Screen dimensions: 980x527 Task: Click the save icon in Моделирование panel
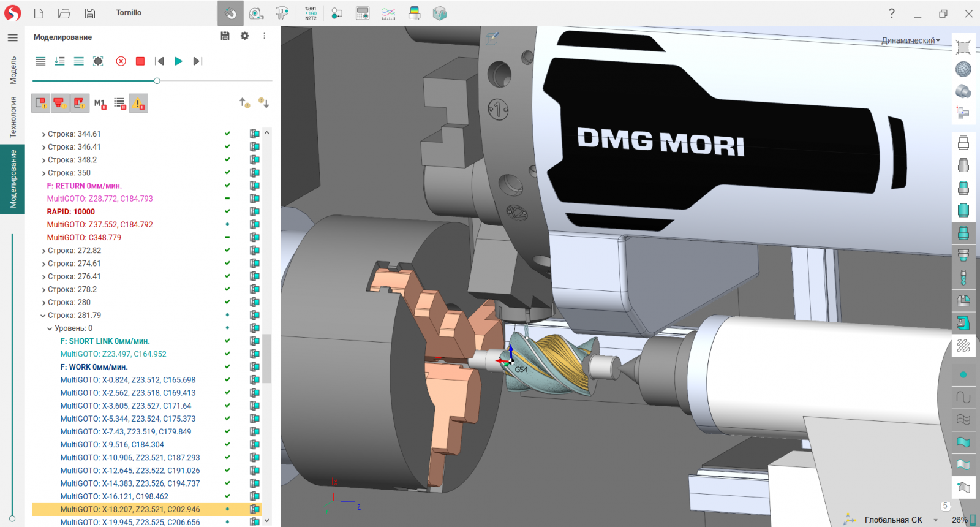pos(225,36)
